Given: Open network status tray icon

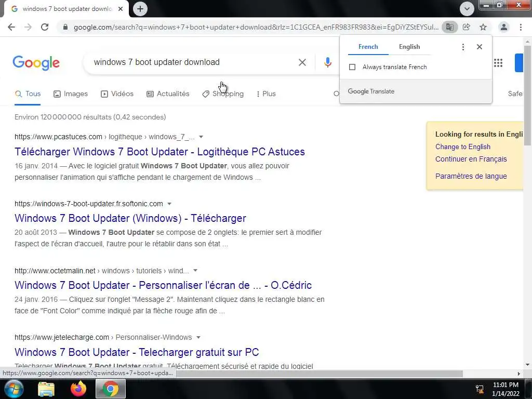Looking at the screenshot, I should (x=480, y=389).
